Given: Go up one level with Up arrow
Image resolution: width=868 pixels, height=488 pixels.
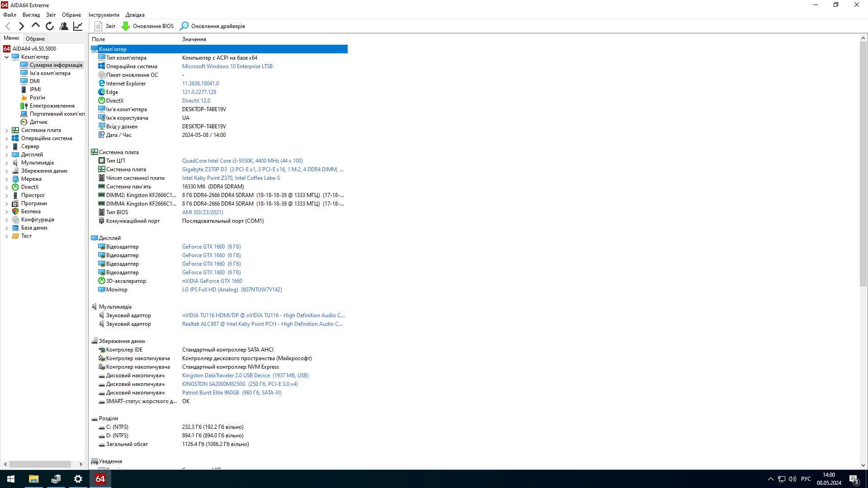Looking at the screenshot, I should 35,26.
